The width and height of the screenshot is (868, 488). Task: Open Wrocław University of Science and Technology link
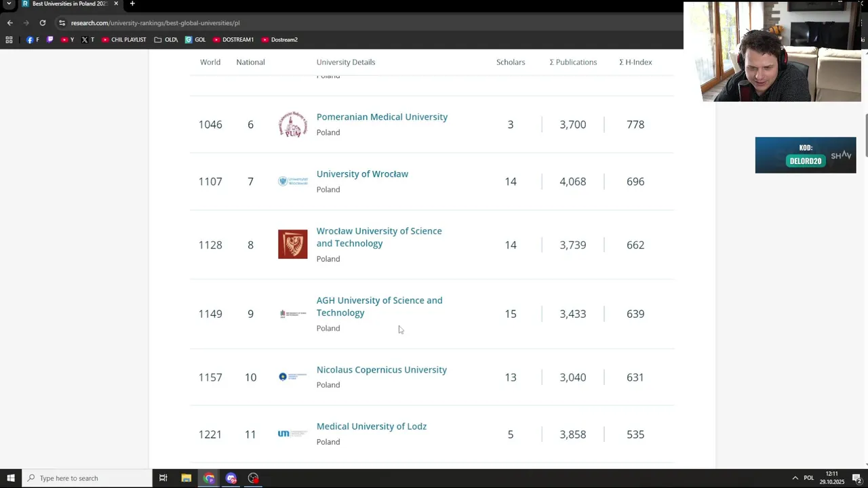[379, 237]
